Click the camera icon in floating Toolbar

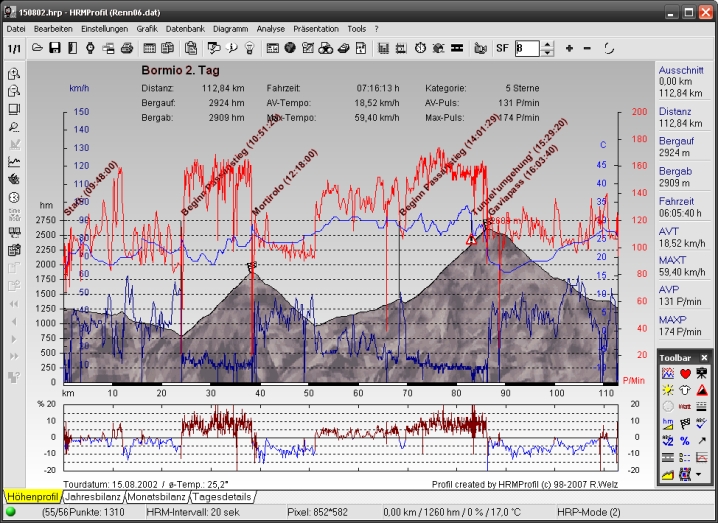[702, 372]
